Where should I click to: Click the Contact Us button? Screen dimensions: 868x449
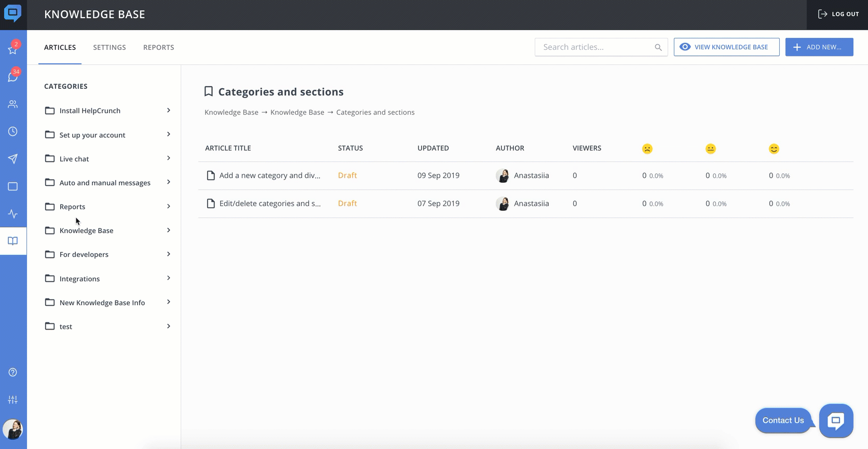pyautogui.click(x=783, y=420)
